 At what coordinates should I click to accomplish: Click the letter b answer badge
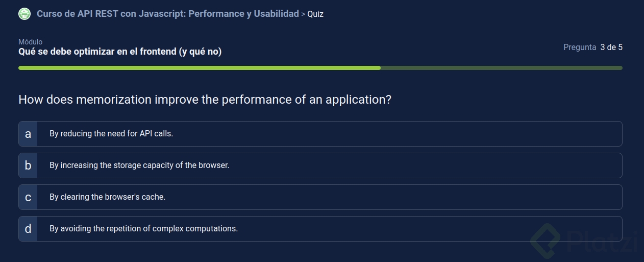28,165
